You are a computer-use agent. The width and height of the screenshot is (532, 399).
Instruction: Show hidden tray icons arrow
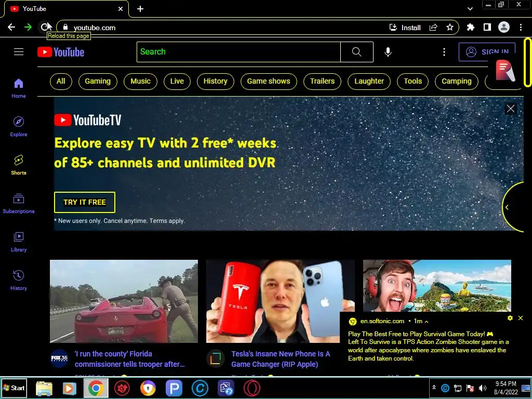click(434, 388)
